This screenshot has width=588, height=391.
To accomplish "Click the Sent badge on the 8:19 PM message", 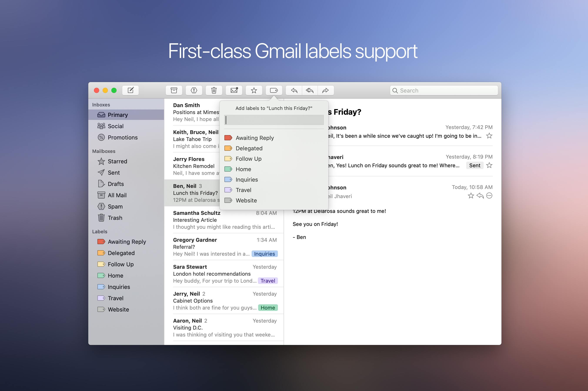I will pyautogui.click(x=474, y=165).
